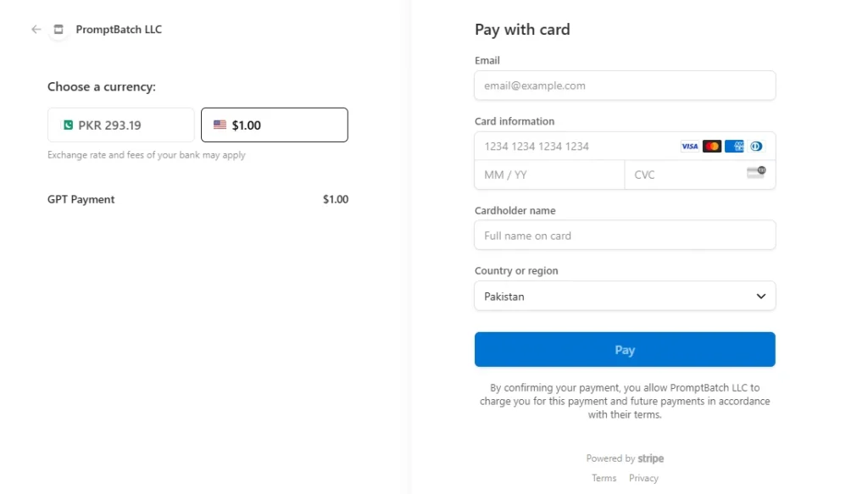Click the Full name on card field
Viewport: 868px width, 494px height.
pyautogui.click(x=625, y=235)
